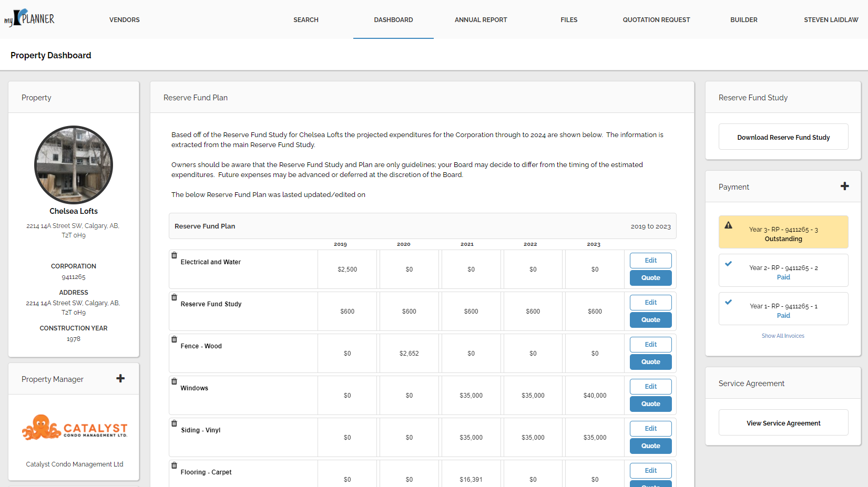Viewport: 868px width, 487px height.
Task: Show all invoices link
Action: tap(783, 336)
